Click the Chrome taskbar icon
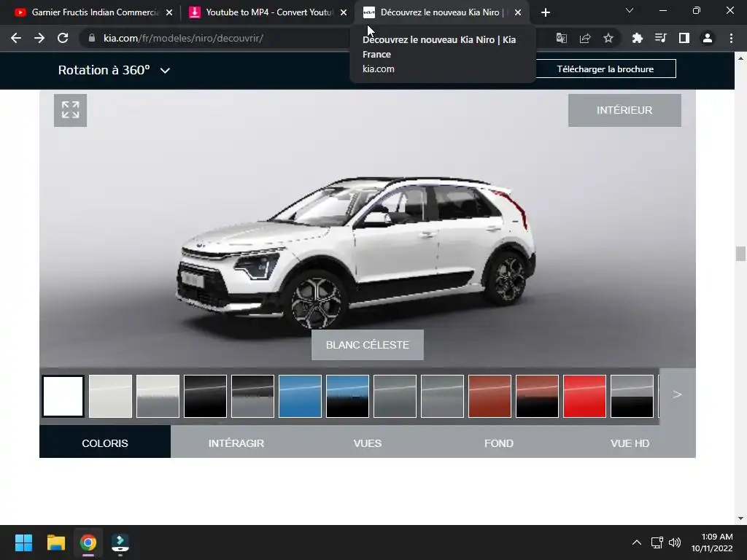 point(88,542)
